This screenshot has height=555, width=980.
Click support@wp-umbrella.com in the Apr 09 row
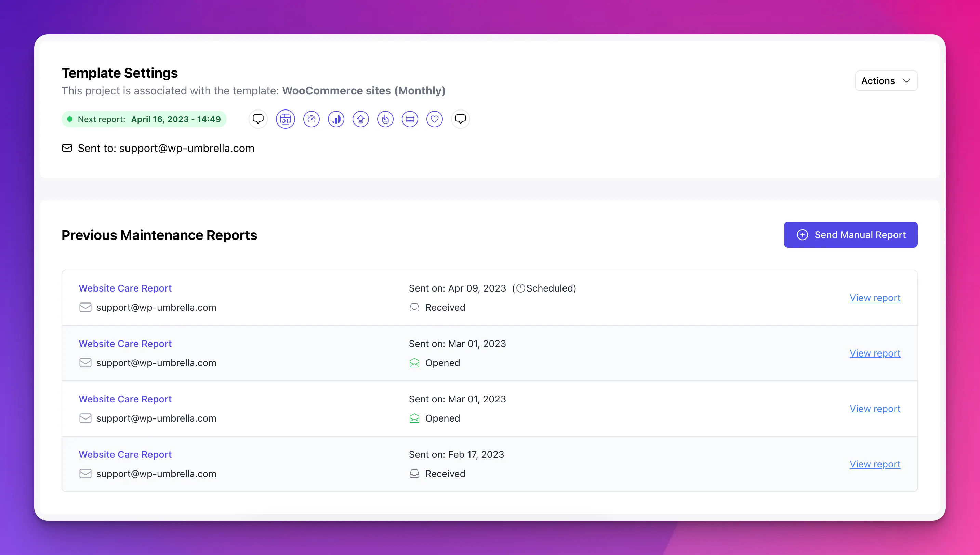(156, 307)
